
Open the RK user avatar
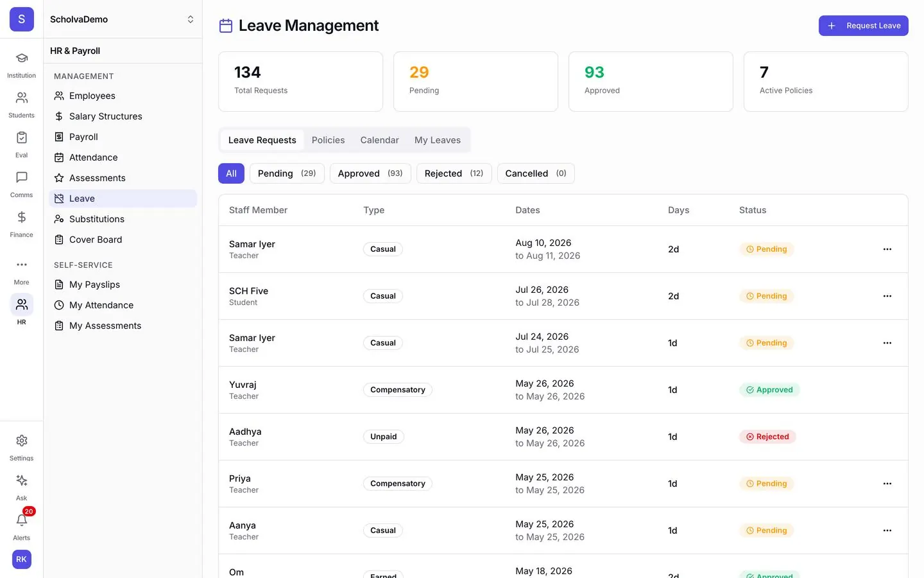(x=21, y=559)
